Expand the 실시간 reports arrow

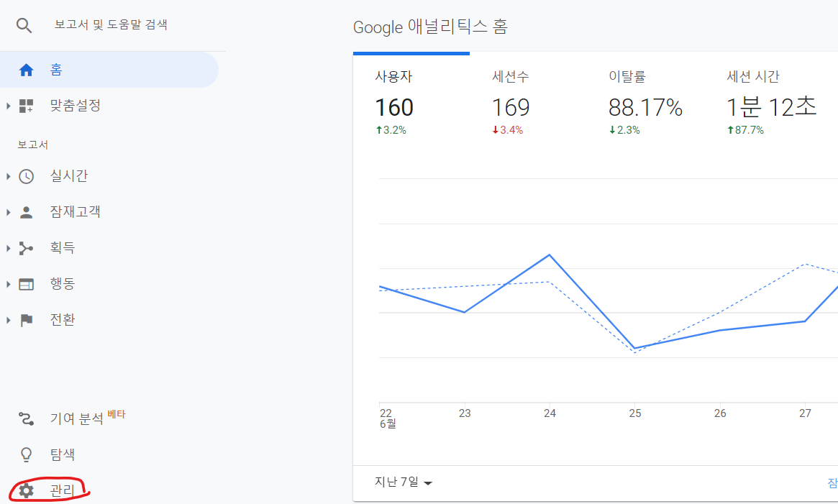click(8, 176)
